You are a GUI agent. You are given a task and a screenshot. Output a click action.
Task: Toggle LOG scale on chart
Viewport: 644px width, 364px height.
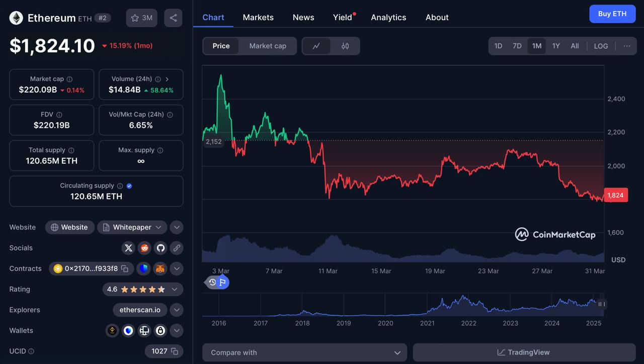tap(601, 46)
